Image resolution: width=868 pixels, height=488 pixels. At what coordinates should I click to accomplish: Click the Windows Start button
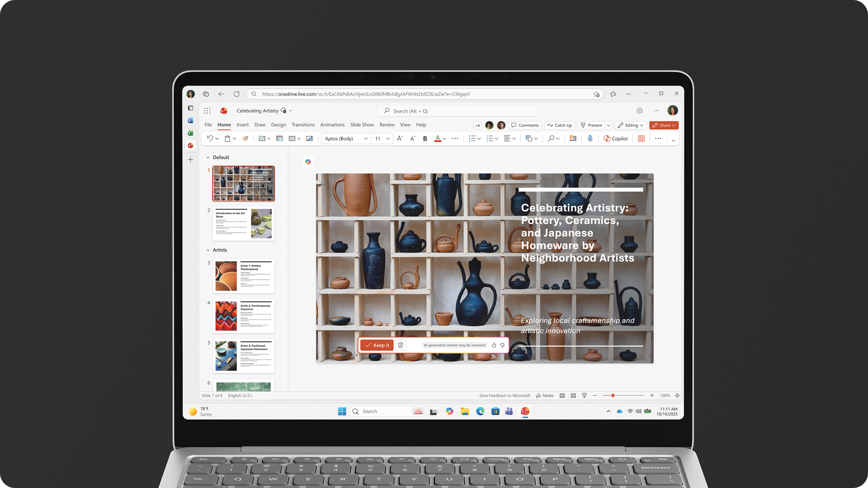[342, 411]
